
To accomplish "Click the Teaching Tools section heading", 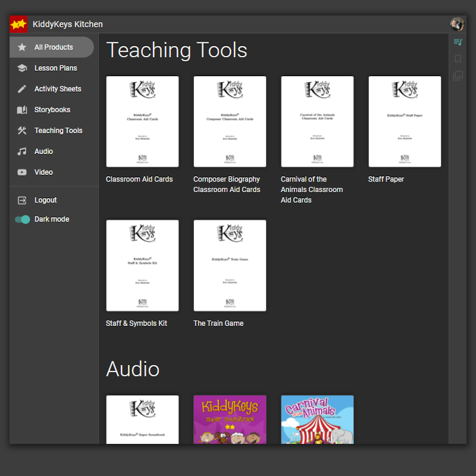I will pyautogui.click(x=177, y=50).
